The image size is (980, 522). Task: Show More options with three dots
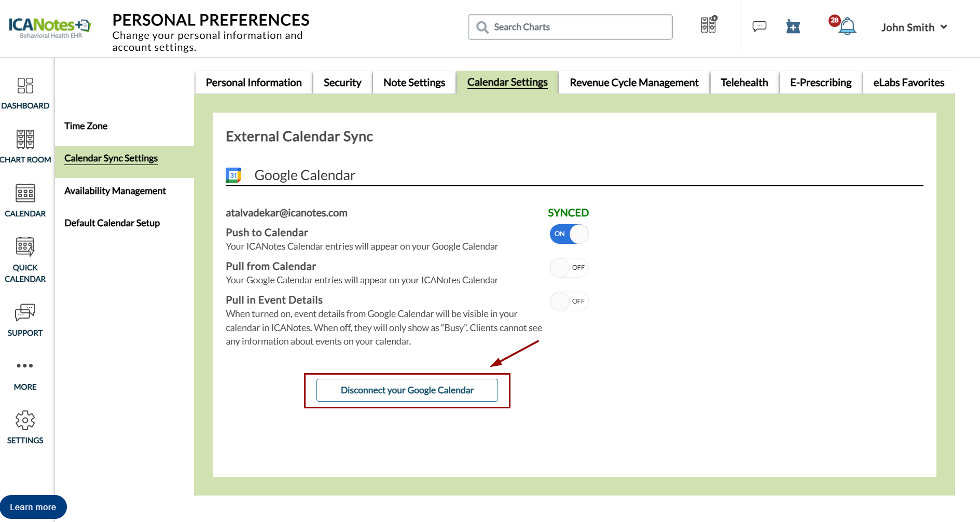(x=25, y=366)
